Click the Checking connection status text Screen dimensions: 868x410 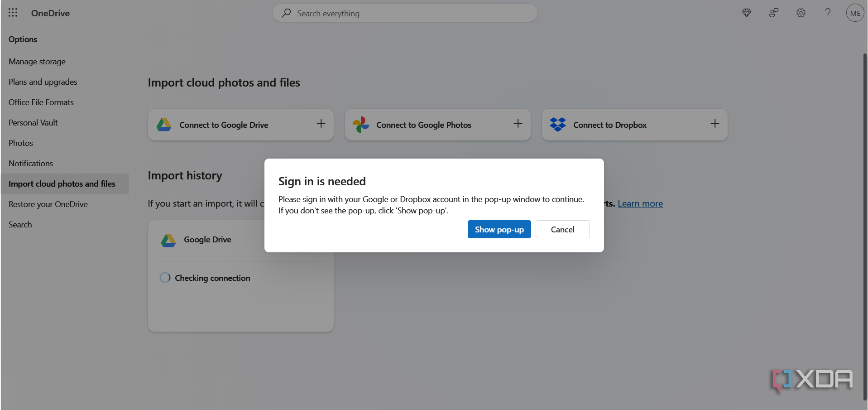[212, 278]
